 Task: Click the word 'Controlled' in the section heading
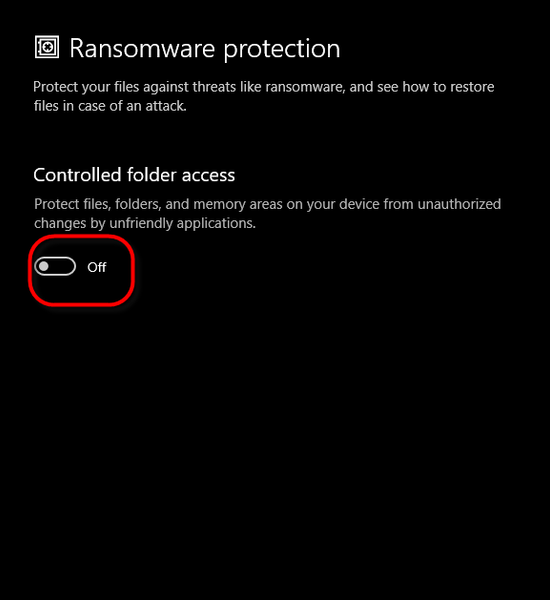[77, 175]
